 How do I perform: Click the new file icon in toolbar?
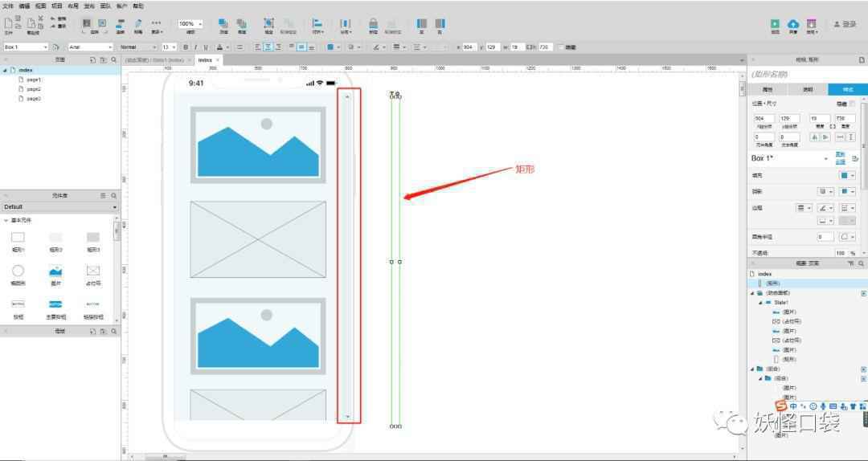8,23
